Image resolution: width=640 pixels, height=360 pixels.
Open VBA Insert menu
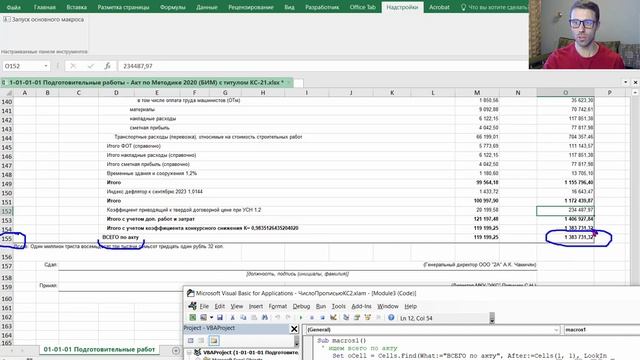tap(256, 306)
